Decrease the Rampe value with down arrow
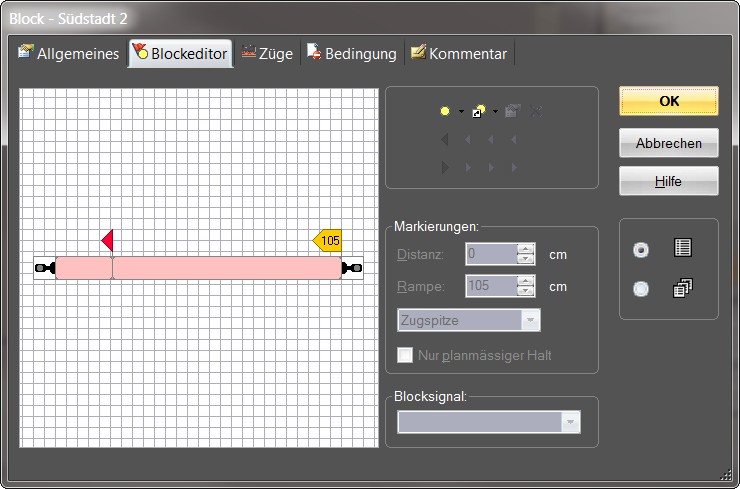The image size is (740, 489). point(525,291)
